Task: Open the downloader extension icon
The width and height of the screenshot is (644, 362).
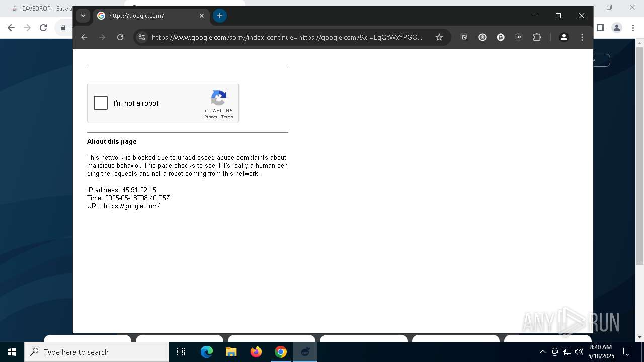Action: tap(482, 37)
